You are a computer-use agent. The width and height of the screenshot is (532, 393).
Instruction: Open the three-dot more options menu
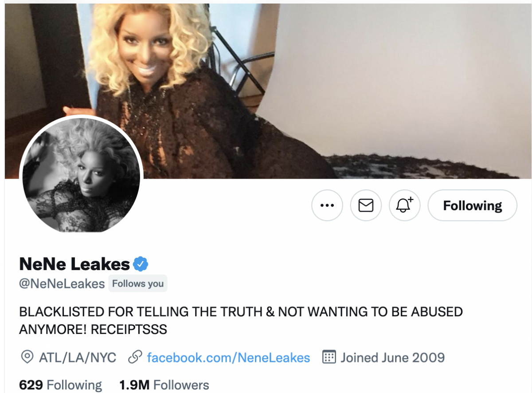[x=327, y=205]
